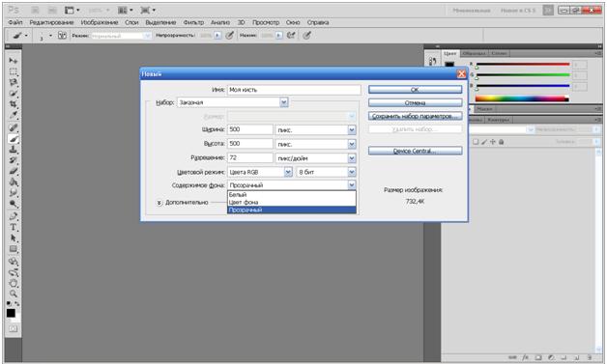This screenshot has width=607, height=364.
Task: Open the brush preset picker arrow
Action: click(x=50, y=35)
